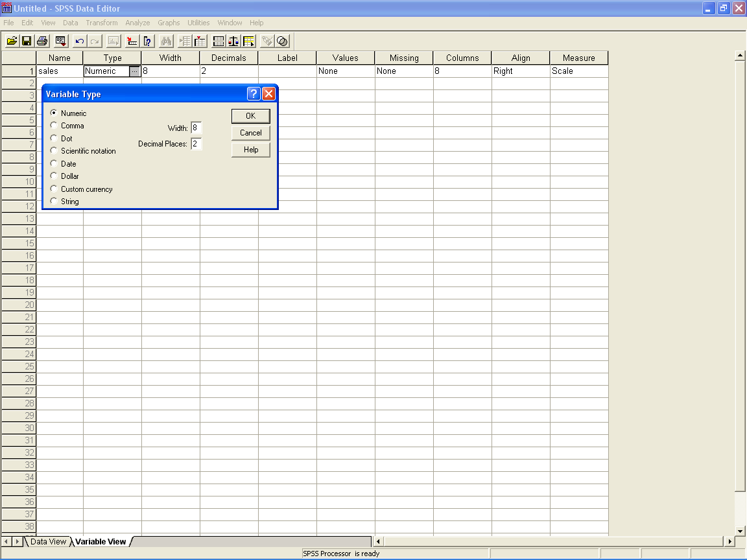Click the ellipsis button in Type cell
This screenshot has width=747, height=560.
coord(135,71)
